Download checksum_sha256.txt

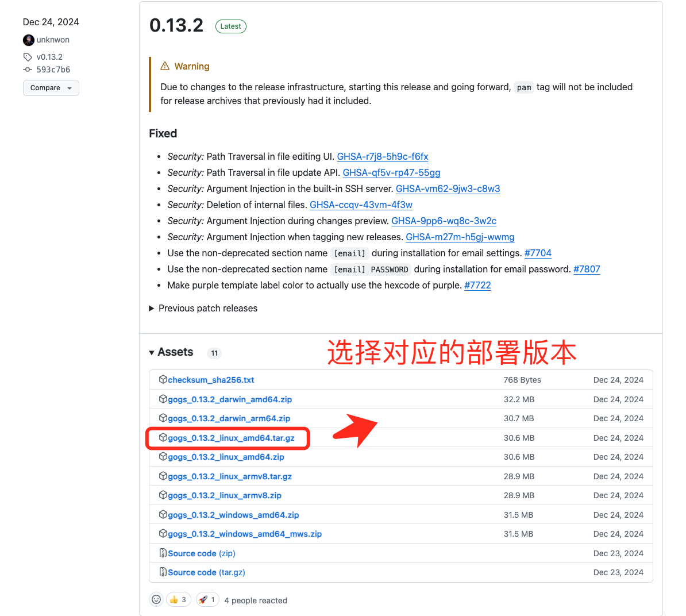211,380
